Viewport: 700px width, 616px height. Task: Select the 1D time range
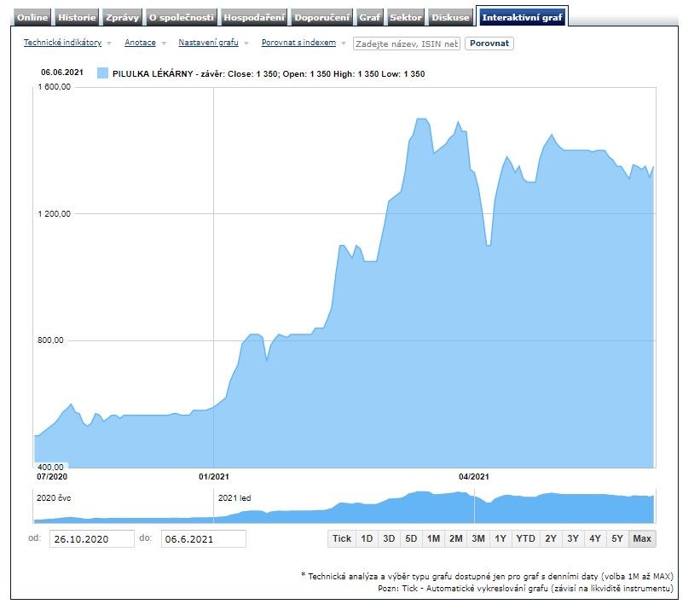pos(367,538)
